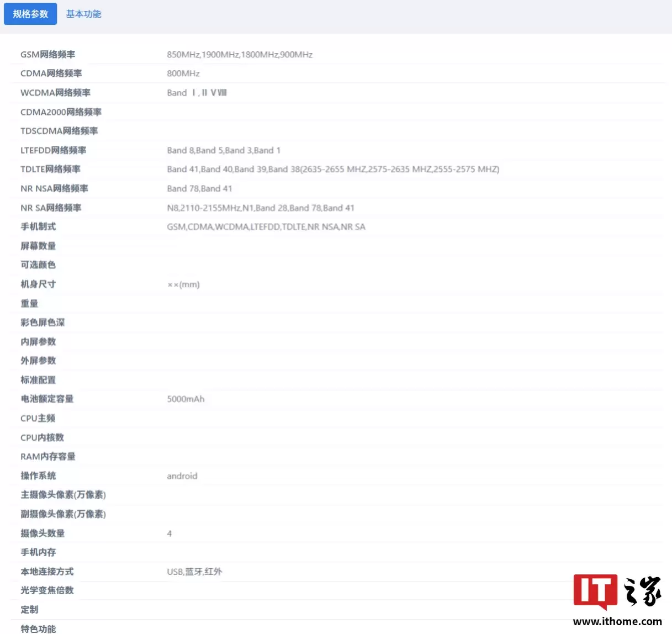Select the CDMA 800MHz value

[183, 73]
